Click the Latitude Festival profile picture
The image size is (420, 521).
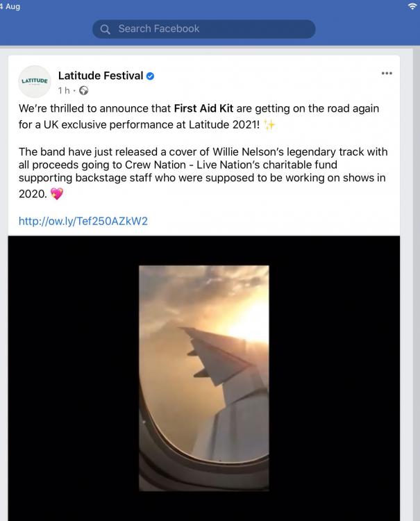click(x=35, y=81)
